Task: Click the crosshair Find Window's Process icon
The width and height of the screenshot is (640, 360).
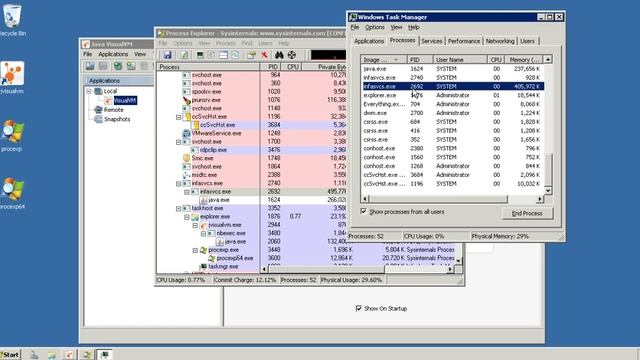Action: [291, 55]
